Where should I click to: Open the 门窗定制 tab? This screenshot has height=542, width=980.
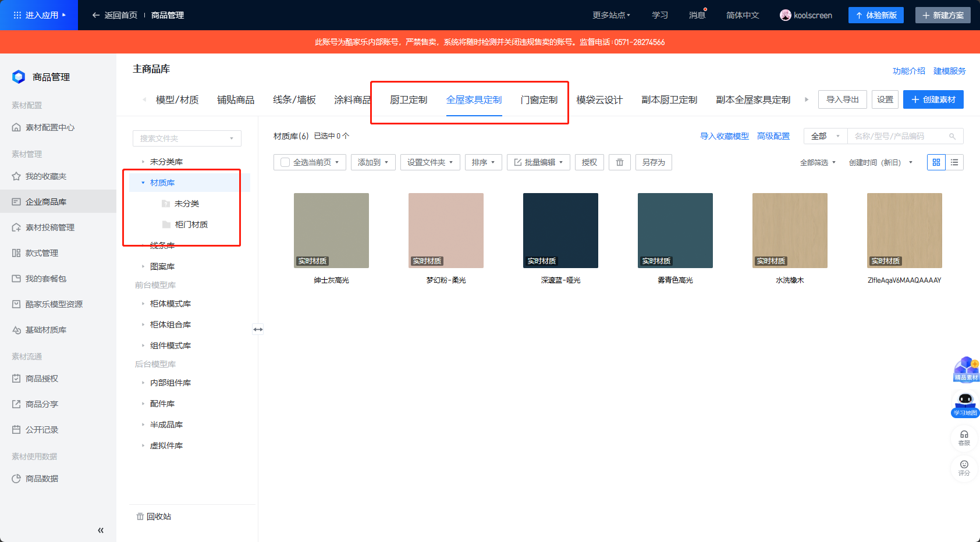539,100
